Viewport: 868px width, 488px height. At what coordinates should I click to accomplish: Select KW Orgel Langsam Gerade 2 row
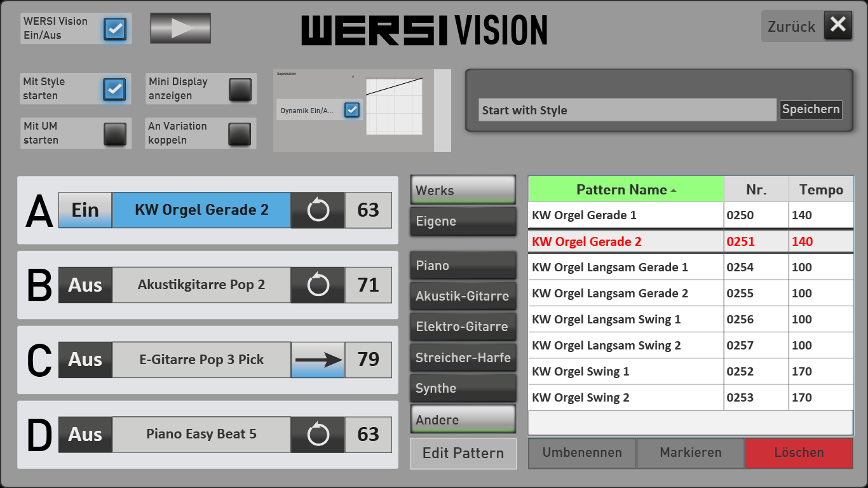point(691,294)
